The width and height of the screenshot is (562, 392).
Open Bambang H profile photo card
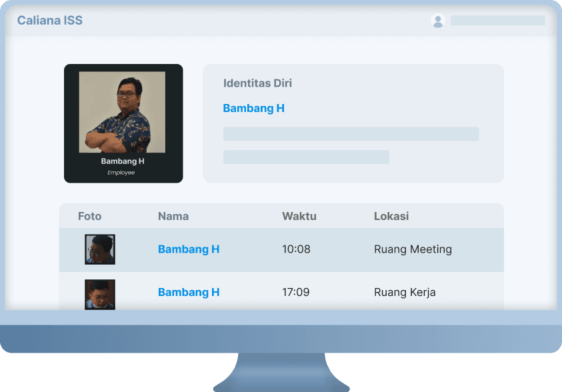tap(123, 123)
